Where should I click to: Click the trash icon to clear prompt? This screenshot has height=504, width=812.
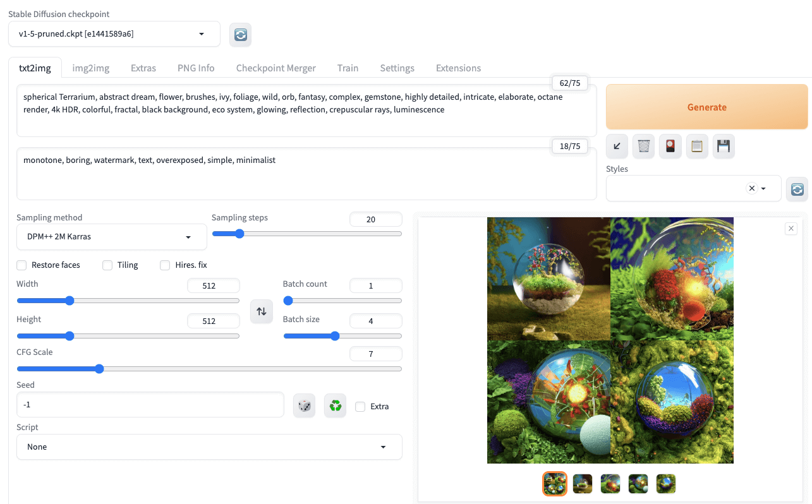click(x=643, y=147)
